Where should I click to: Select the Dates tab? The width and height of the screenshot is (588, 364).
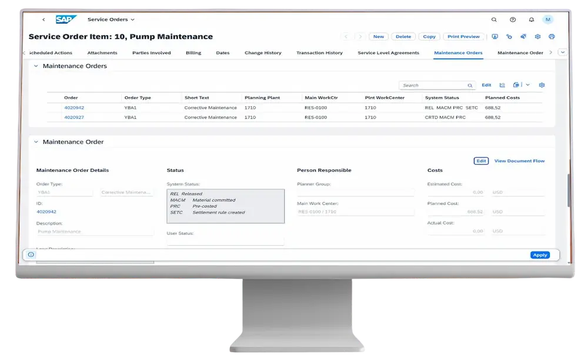click(223, 53)
